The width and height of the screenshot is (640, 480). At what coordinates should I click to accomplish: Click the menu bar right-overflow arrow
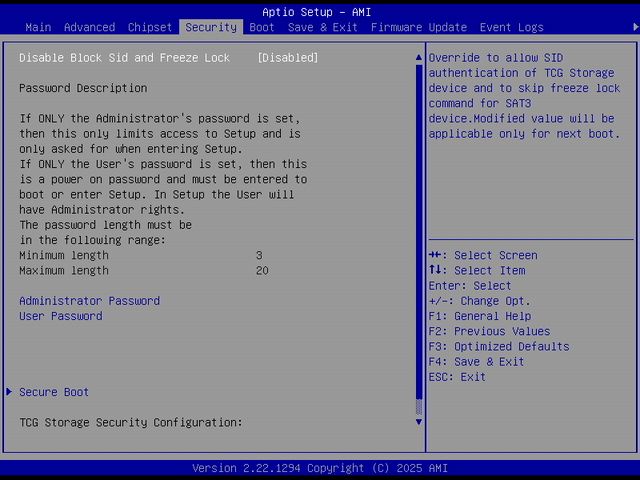pos(636,27)
